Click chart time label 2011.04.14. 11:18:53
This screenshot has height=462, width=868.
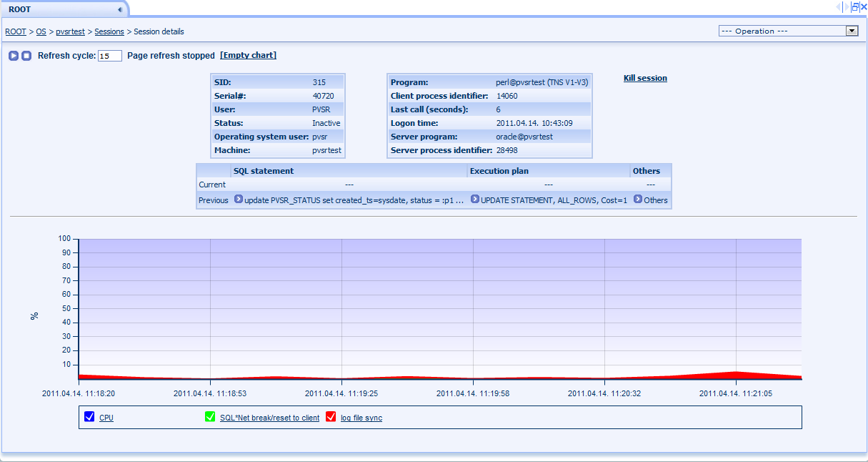210,393
